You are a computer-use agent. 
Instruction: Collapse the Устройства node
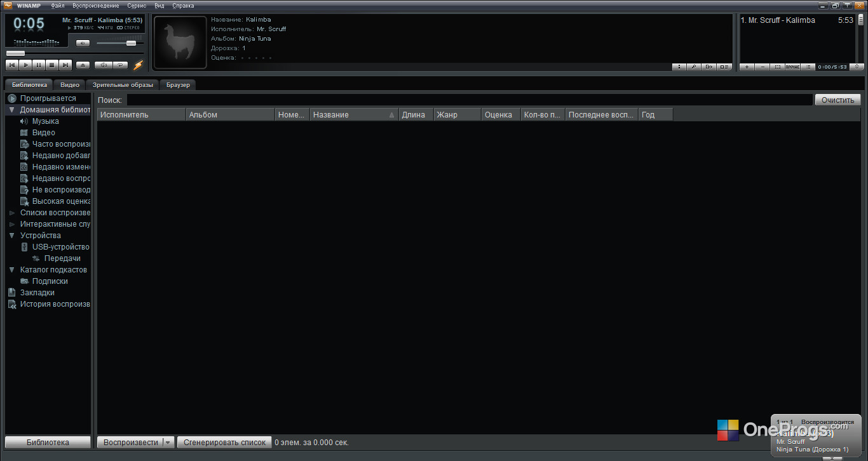(12, 236)
